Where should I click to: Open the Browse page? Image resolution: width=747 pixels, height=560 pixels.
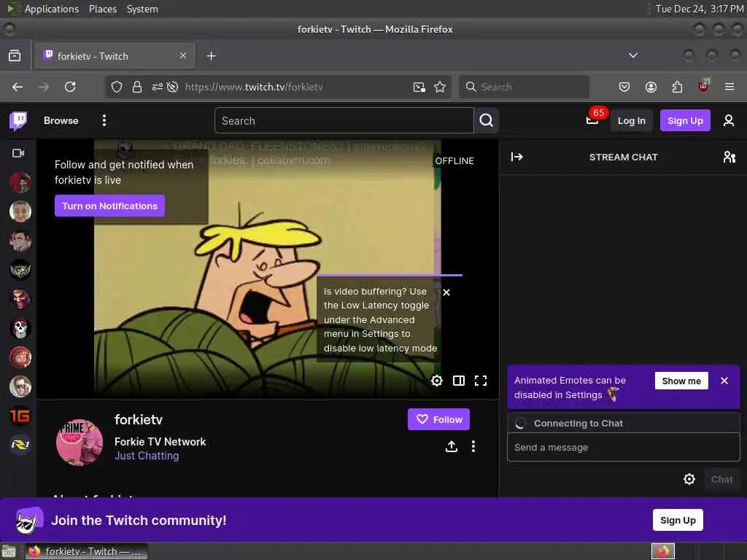pyautogui.click(x=61, y=120)
